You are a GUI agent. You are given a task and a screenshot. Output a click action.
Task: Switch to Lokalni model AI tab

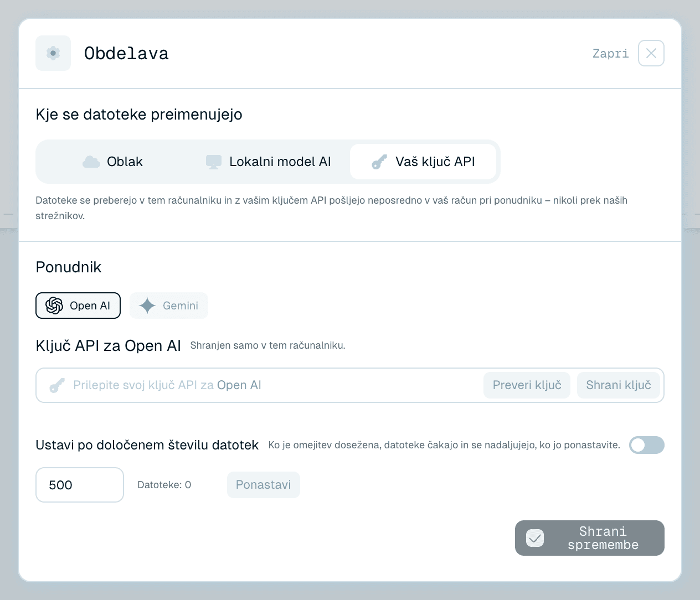[268, 162]
